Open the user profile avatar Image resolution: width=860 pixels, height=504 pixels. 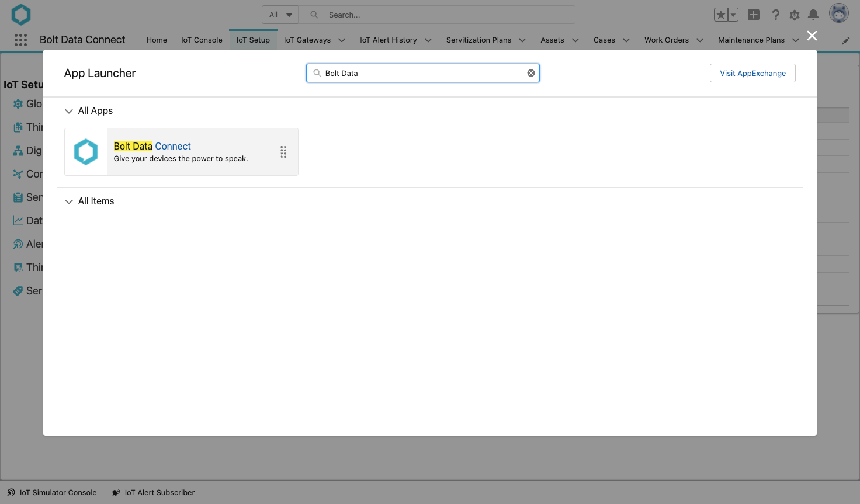pyautogui.click(x=839, y=13)
